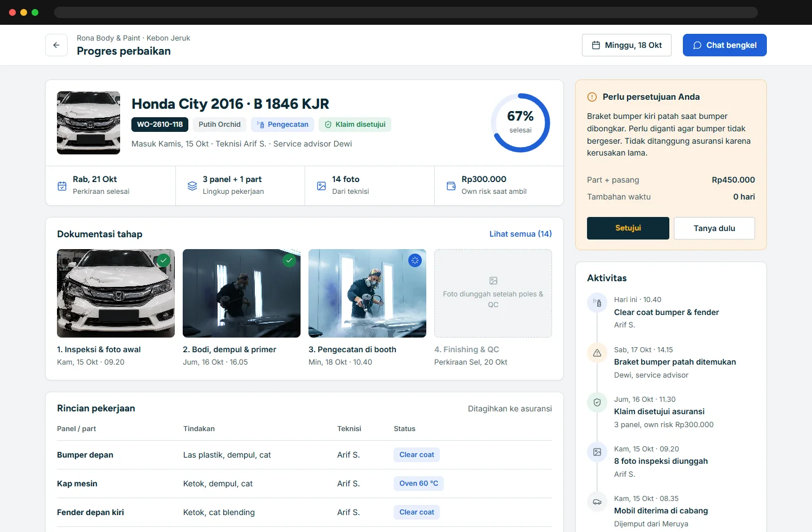
Task: Click the image icon in the empty photo slot
Action: 493,281
